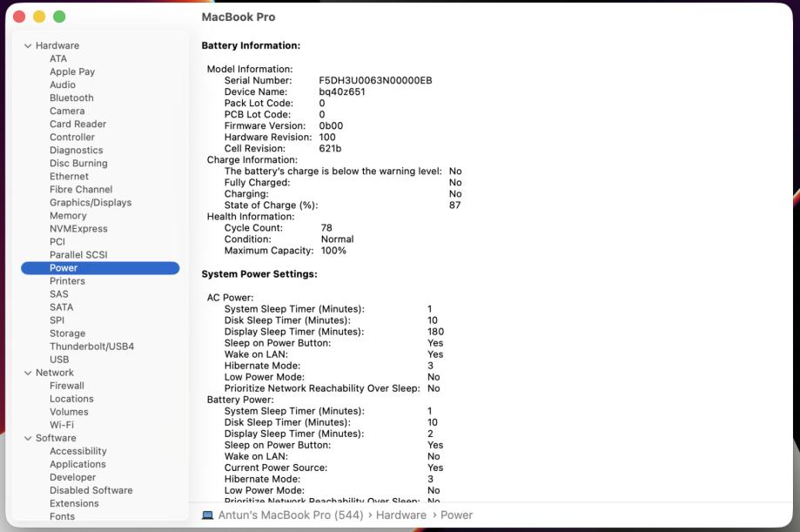Viewport: 800px width, 532px height.
Task: Select PCI in the sidebar
Action: click(57, 242)
